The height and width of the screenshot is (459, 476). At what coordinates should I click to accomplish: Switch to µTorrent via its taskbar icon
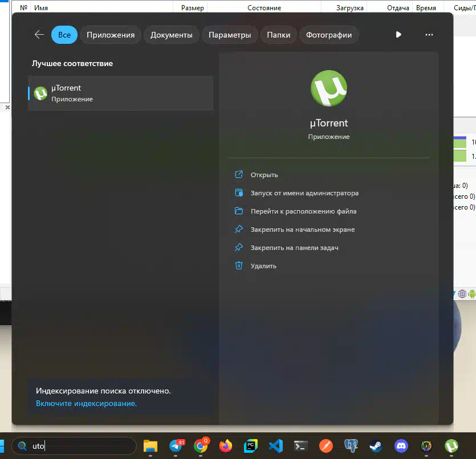click(451, 446)
